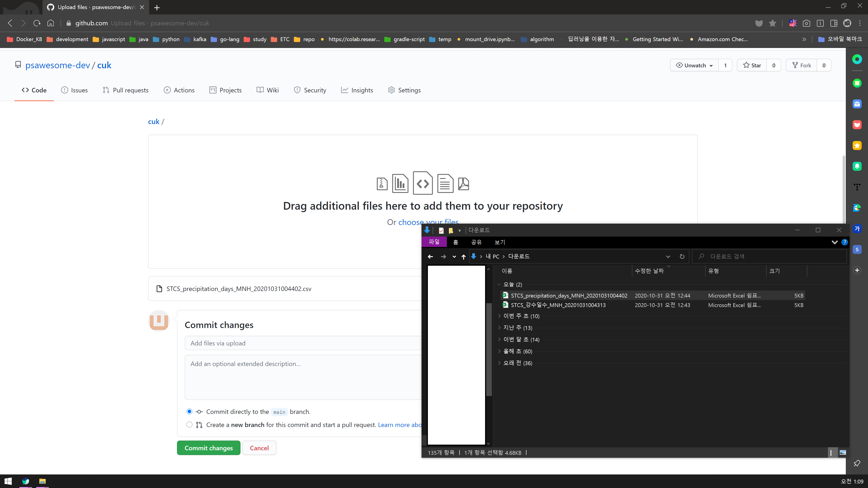Click the Cancel button
The width and height of the screenshot is (868, 488).
pos(259,448)
